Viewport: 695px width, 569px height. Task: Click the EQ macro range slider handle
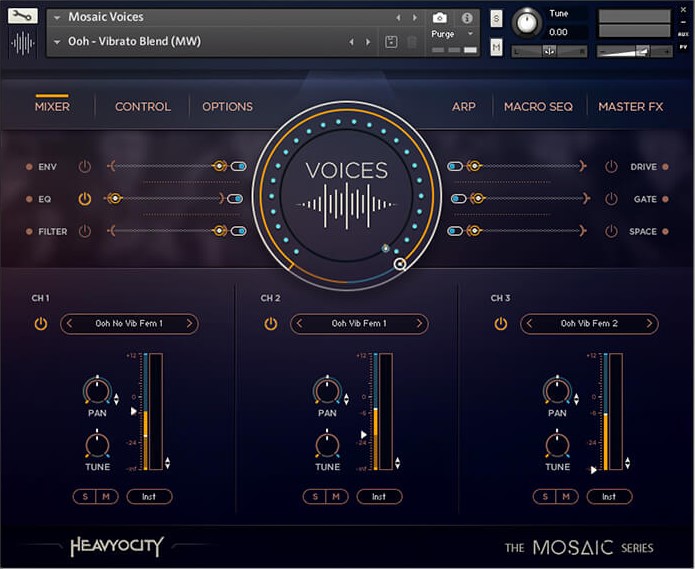(115, 198)
